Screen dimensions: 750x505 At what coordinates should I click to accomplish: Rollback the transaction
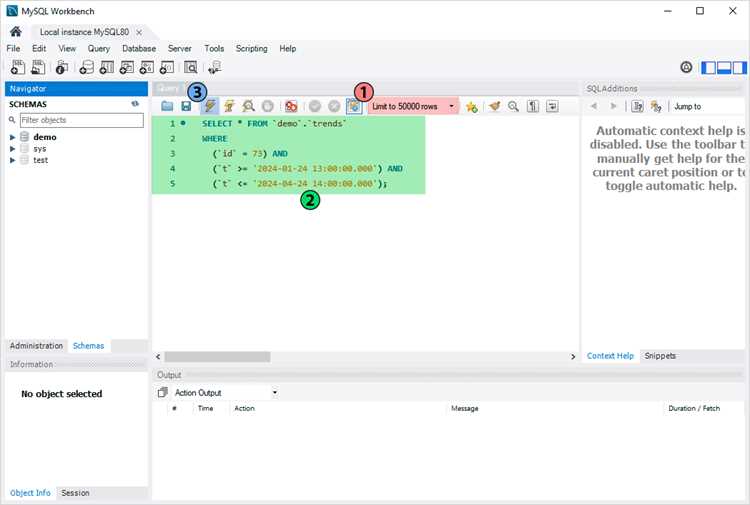coord(334,106)
